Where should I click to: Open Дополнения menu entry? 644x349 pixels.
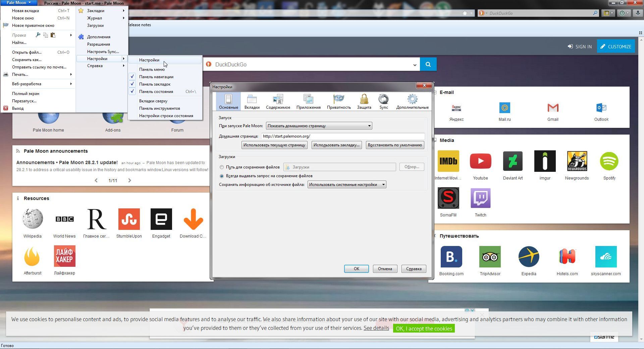click(x=102, y=37)
